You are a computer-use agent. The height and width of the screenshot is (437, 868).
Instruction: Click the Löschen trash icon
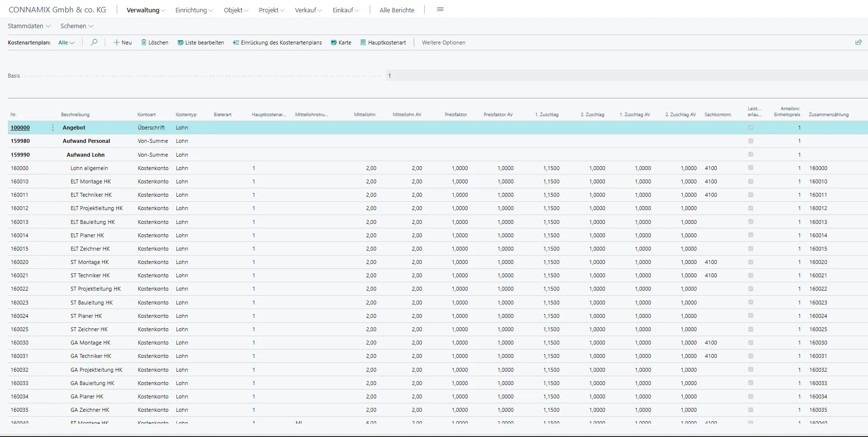point(144,43)
